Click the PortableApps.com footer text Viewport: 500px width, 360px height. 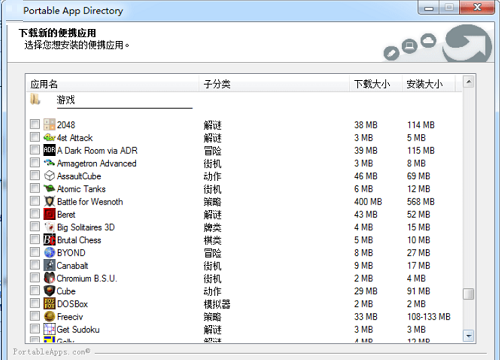coord(51,351)
